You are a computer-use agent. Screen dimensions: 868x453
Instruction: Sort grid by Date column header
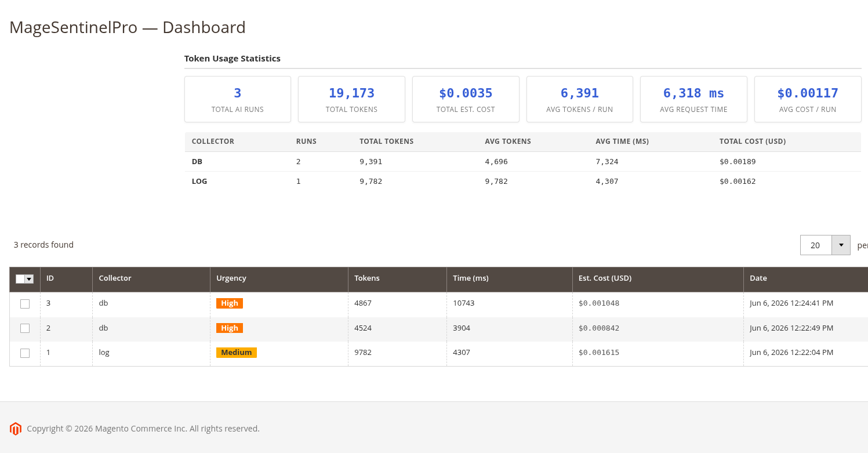click(x=806, y=278)
